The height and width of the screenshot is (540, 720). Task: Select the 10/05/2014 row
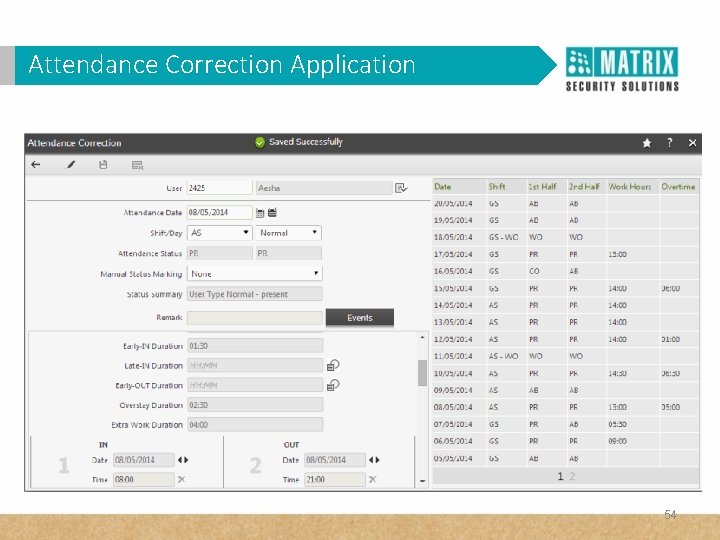(x=566, y=373)
